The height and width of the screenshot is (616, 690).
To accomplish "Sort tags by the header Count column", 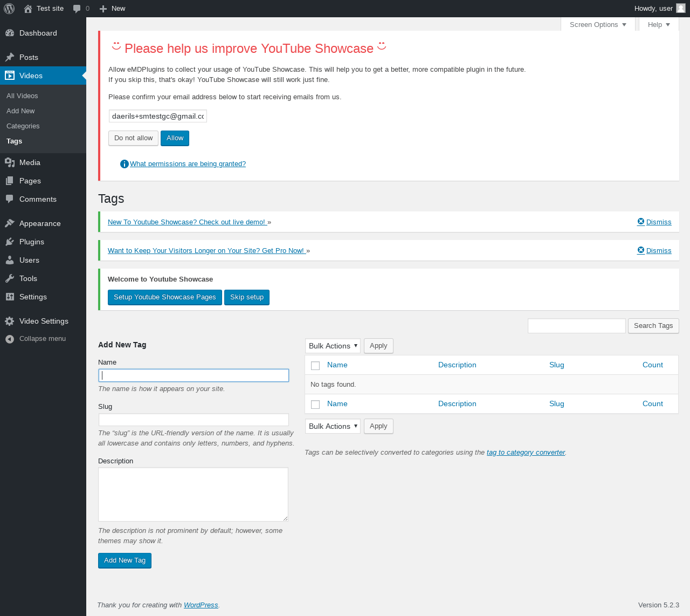I will point(653,365).
